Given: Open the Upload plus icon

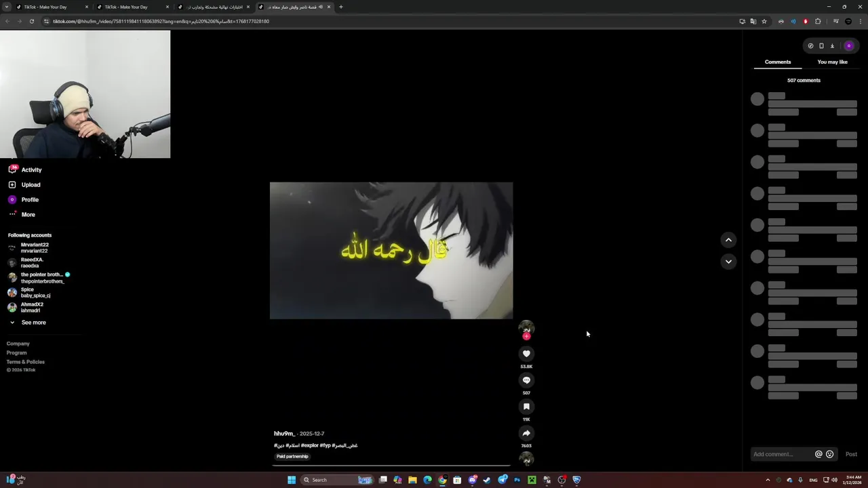Looking at the screenshot, I should 12,184.
